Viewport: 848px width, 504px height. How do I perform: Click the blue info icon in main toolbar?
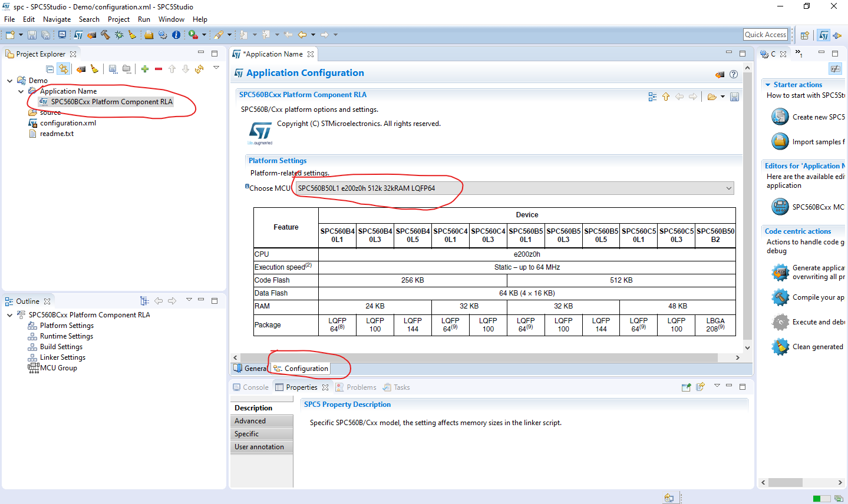click(176, 35)
